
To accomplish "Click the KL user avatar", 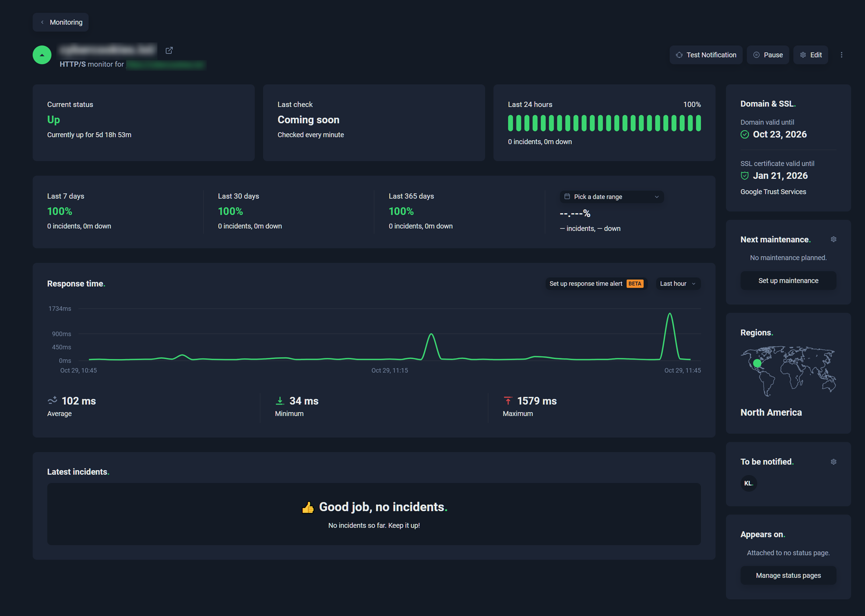I will (748, 483).
